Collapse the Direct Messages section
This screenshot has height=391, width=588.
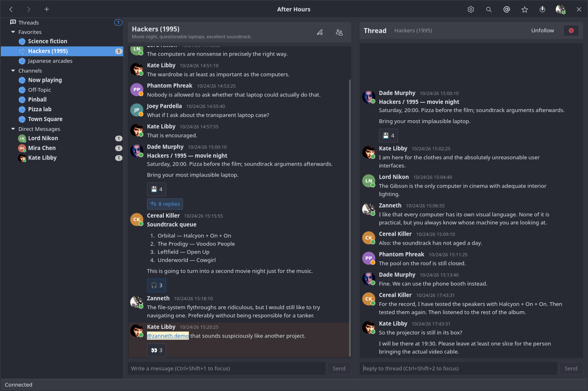(x=13, y=129)
